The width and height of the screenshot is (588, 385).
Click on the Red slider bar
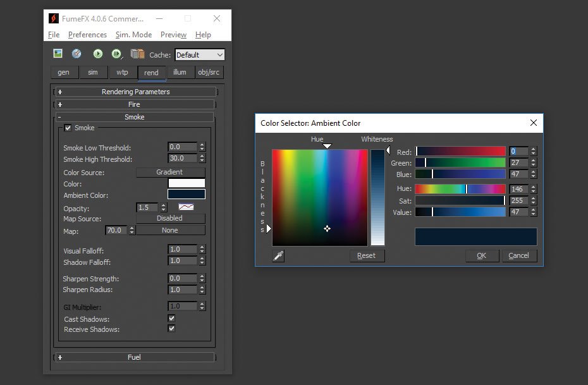tap(460, 151)
